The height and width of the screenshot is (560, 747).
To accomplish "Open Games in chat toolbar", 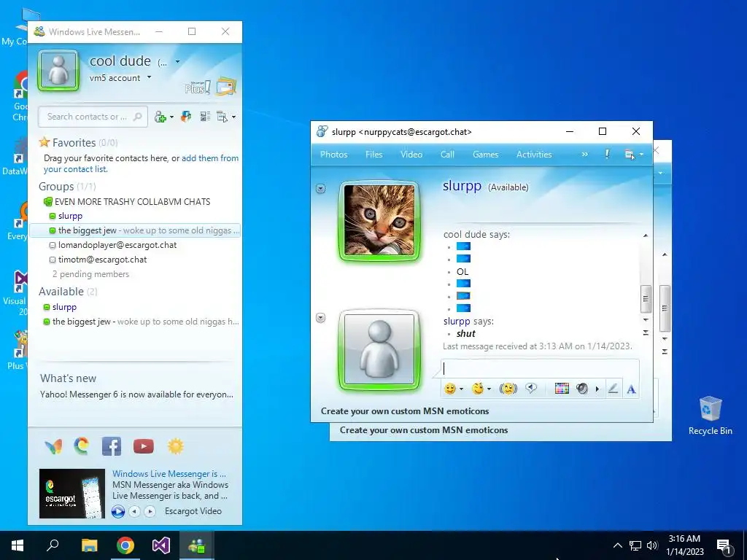I will click(x=485, y=155).
